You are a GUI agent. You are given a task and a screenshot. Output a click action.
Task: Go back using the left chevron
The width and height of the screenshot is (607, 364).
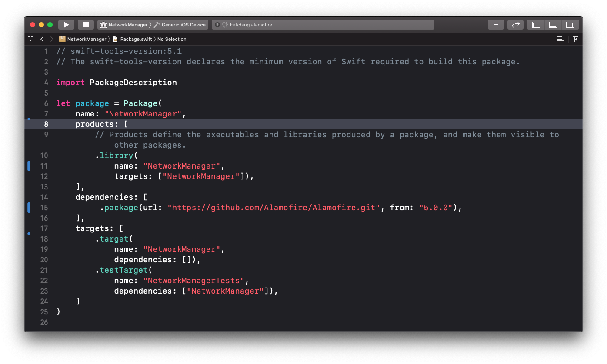[42, 39]
